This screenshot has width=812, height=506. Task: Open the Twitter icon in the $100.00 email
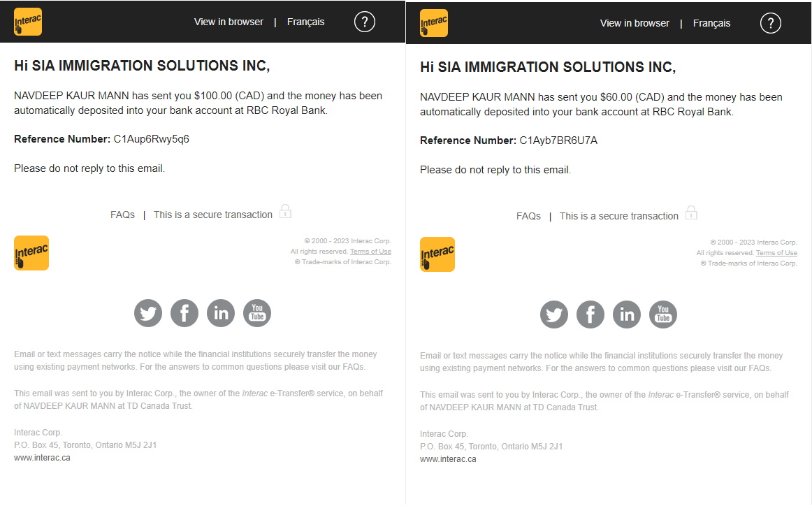click(x=148, y=313)
